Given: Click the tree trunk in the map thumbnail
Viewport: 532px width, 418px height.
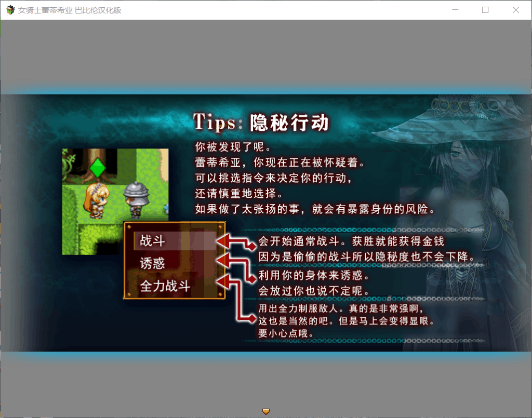Looking at the screenshot, I should [98, 156].
